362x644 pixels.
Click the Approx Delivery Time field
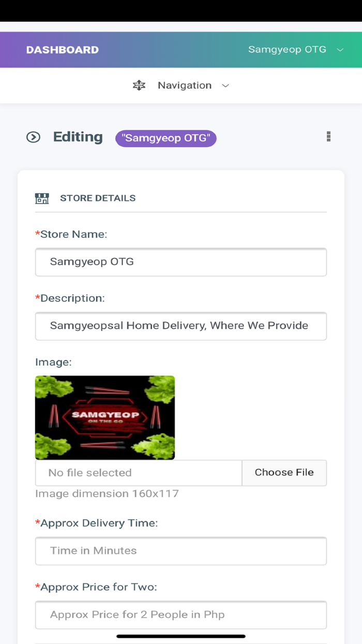[180, 551]
